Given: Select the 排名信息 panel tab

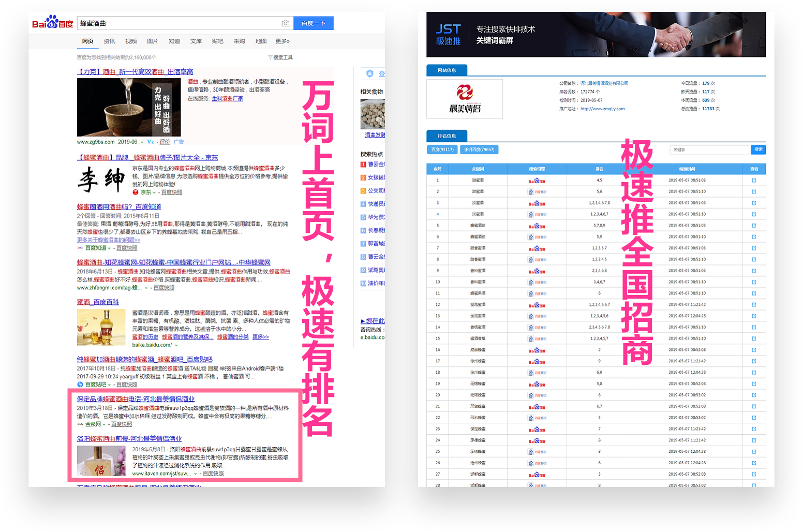Looking at the screenshot, I should tap(447, 136).
